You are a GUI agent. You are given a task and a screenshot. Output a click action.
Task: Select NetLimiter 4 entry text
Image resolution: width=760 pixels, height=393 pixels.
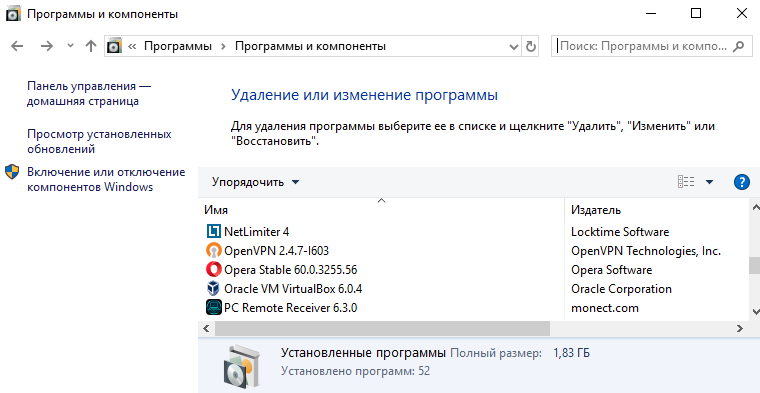256,232
